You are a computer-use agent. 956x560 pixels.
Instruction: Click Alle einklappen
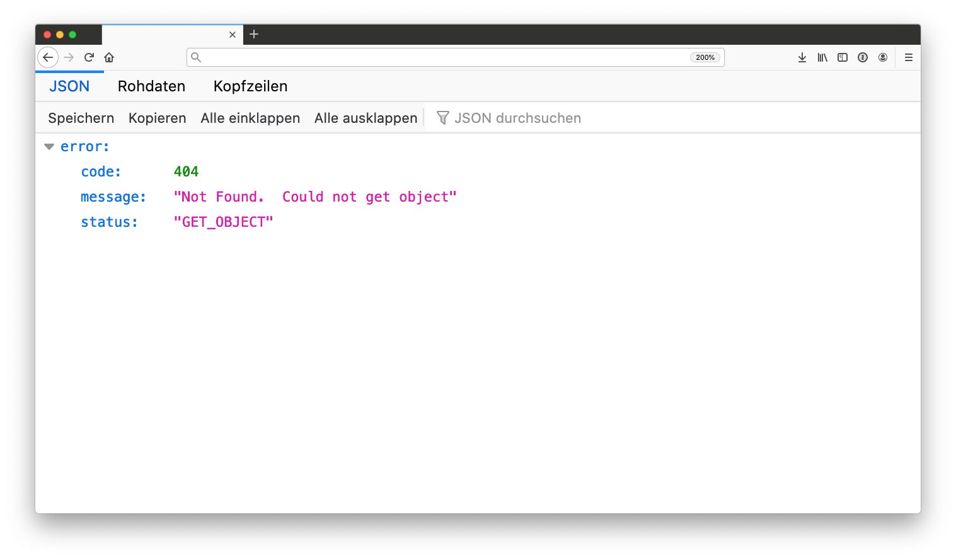[250, 118]
